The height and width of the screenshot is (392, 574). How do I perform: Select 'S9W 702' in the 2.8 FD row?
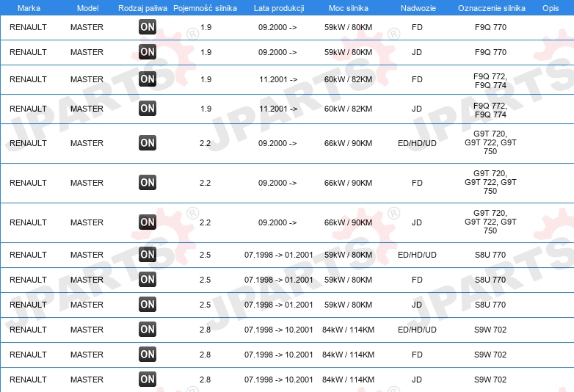coord(490,355)
